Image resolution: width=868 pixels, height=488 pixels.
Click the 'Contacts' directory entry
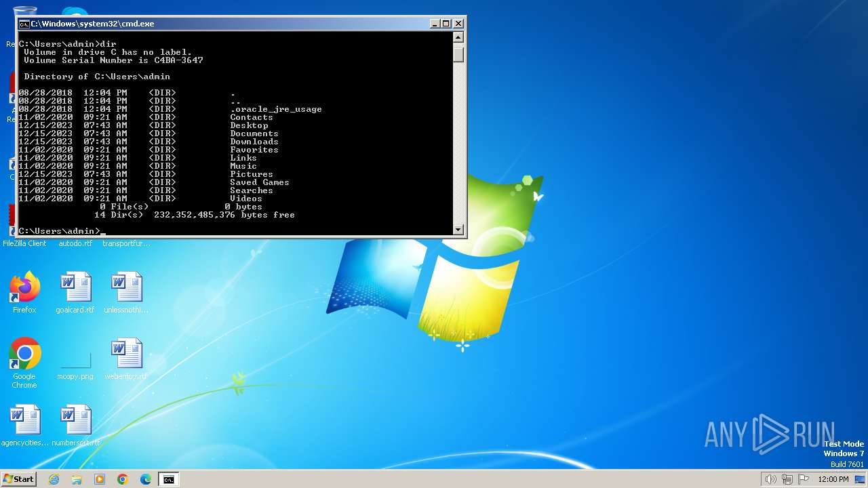tap(252, 117)
